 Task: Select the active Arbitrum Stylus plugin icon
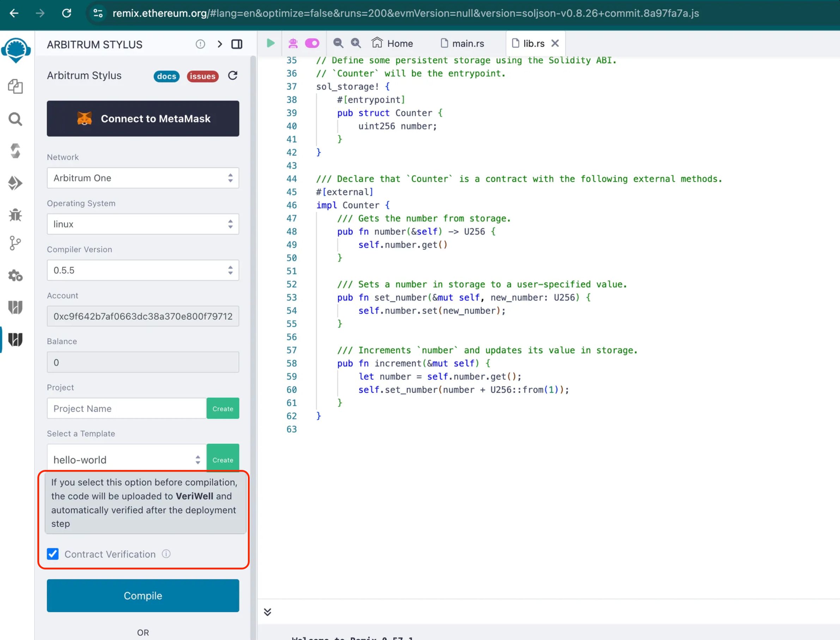[15, 339]
